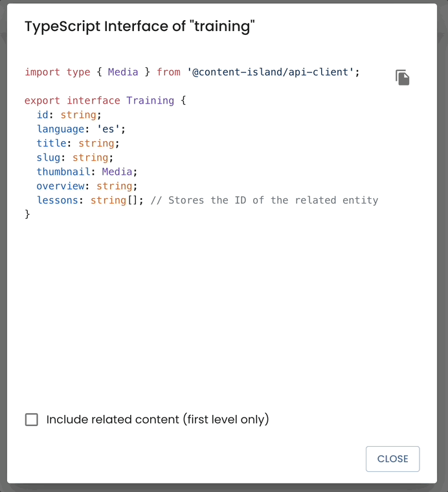Viewport: 448px width, 492px height.
Task: Click the 'Include related content (first level only)' label
Action: pos(157,419)
